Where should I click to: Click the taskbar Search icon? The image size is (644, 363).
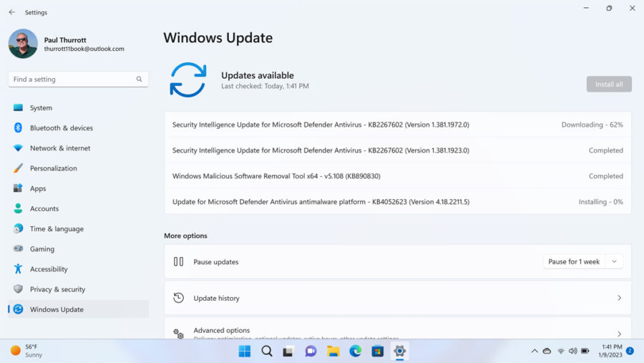[267, 351]
